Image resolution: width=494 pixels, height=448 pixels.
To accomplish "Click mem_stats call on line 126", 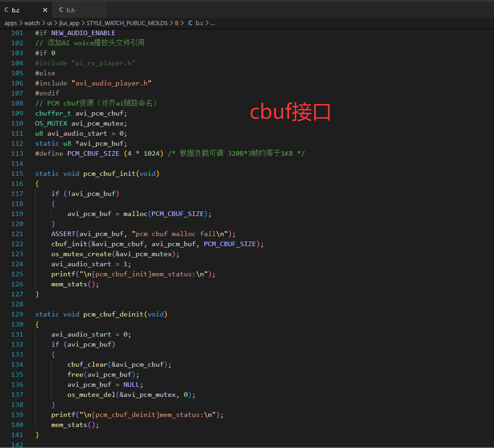I will (x=69, y=285).
